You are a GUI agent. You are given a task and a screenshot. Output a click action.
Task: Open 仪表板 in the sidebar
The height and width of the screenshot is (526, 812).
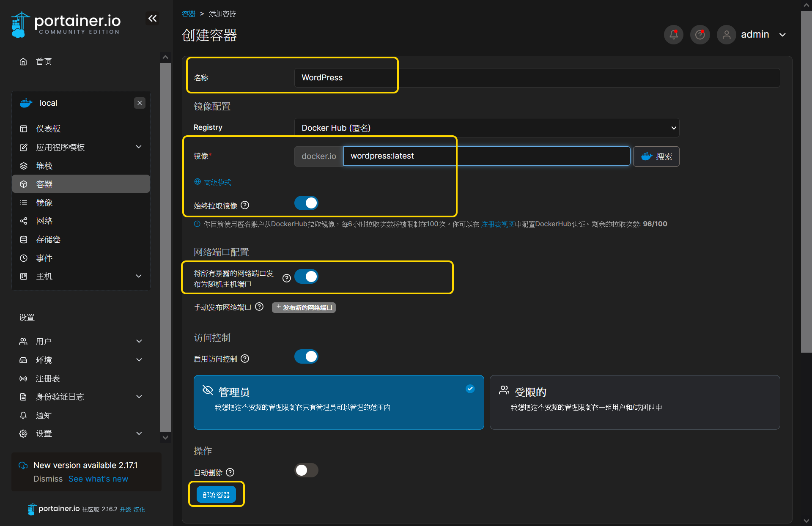tap(80, 129)
